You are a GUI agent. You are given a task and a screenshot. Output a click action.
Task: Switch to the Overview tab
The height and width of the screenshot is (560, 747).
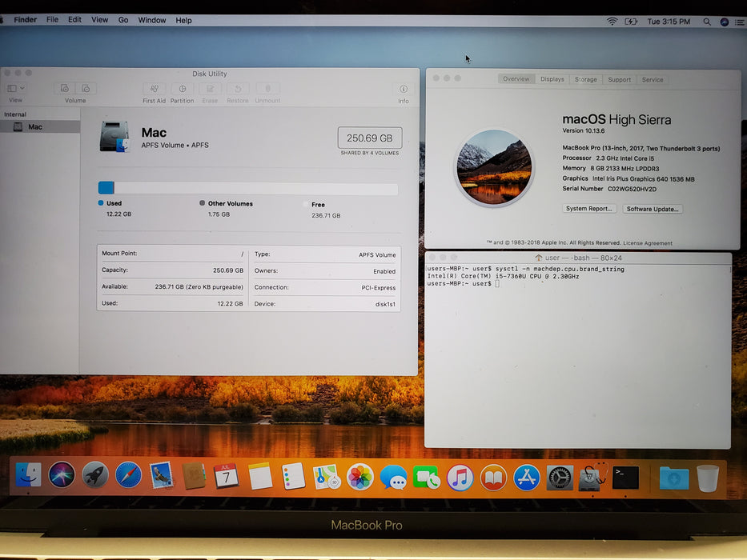[x=516, y=79]
